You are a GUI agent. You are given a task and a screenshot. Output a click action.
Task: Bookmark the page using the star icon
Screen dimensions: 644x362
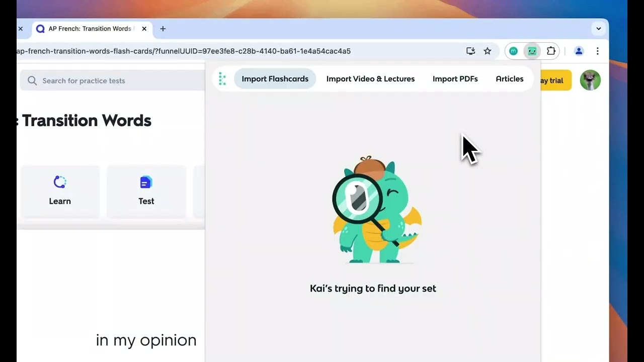point(487,51)
